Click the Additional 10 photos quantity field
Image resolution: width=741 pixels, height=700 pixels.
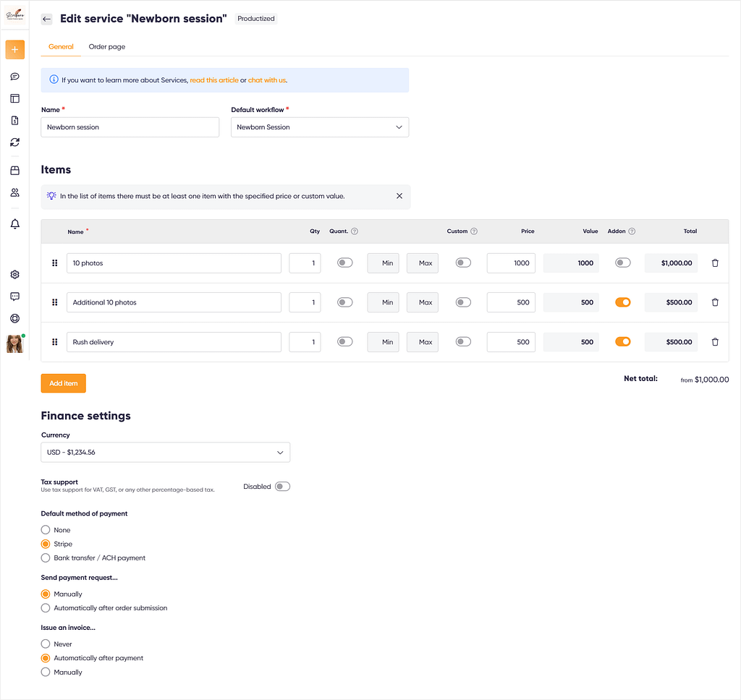pos(305,302)
